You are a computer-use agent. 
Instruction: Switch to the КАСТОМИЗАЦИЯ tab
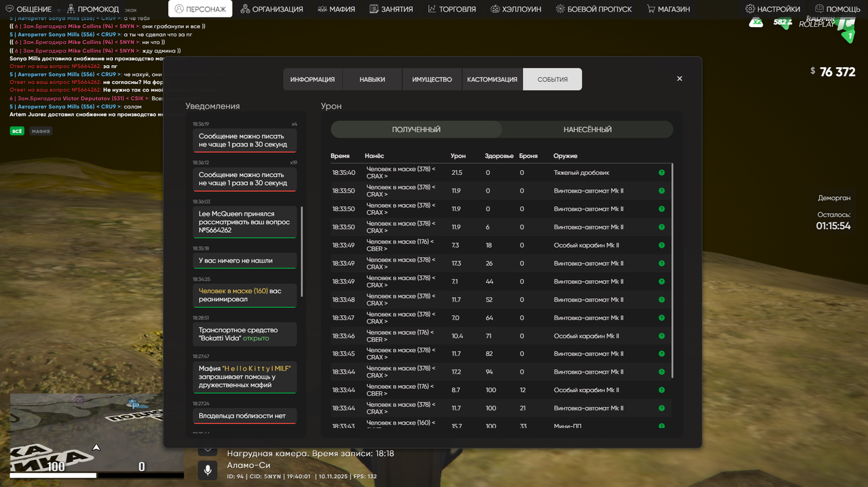coord(492,79)
